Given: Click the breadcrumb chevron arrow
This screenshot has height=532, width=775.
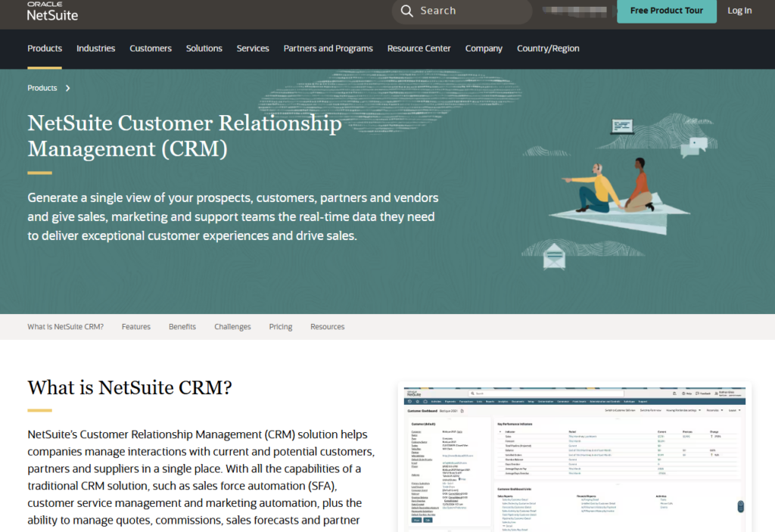Looking at the screenshot, I should pyautogui.click(x=67, y=88).
